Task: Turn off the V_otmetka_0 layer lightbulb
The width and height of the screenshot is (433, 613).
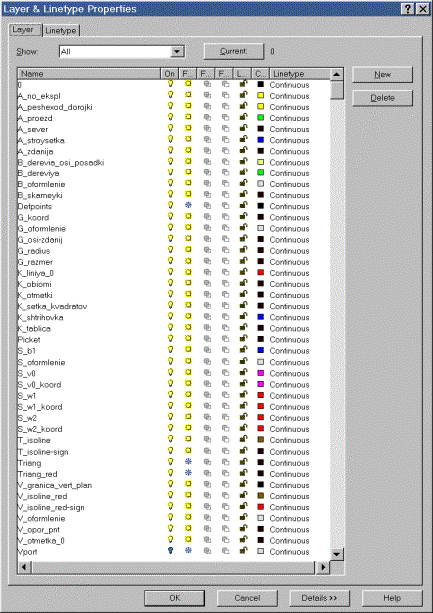Action: (x=170, y=539)
